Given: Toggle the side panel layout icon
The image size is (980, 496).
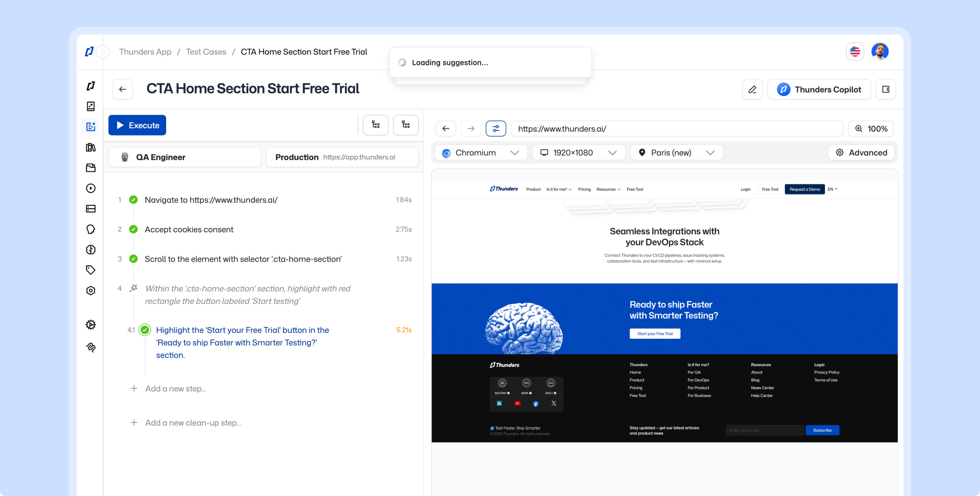Looking at the screenshot, I should point(885,89).
